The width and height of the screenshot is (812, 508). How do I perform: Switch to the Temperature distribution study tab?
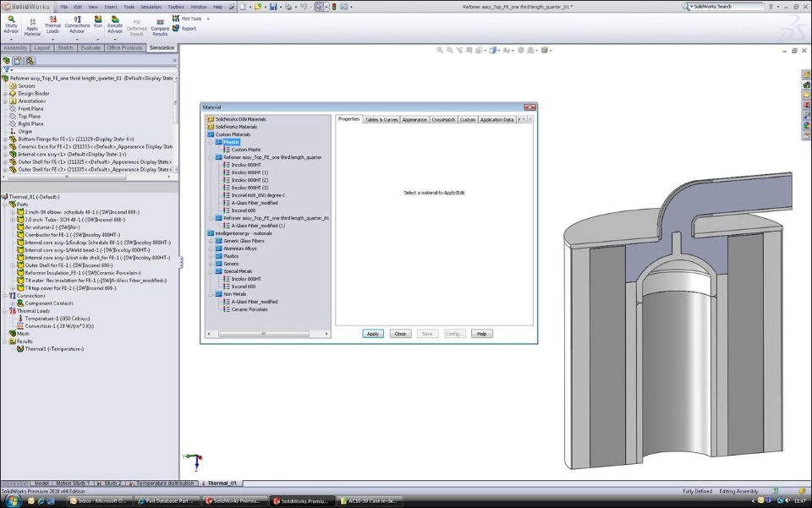point(162,483)
